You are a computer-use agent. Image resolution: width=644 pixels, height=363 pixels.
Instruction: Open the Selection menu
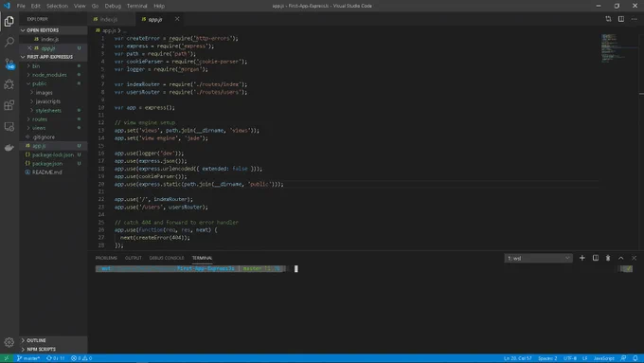tap(57, 6)
